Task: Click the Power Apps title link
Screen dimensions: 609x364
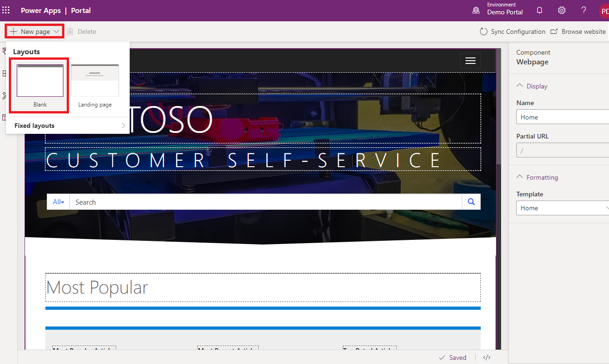Action: (x=41, y=10)
